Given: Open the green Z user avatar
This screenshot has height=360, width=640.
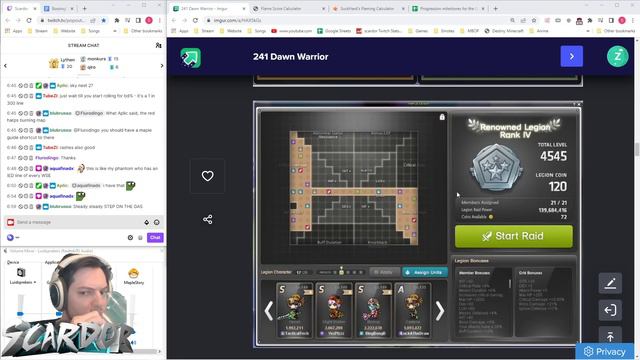Looking at the screenshot, I should click(617, 56).
